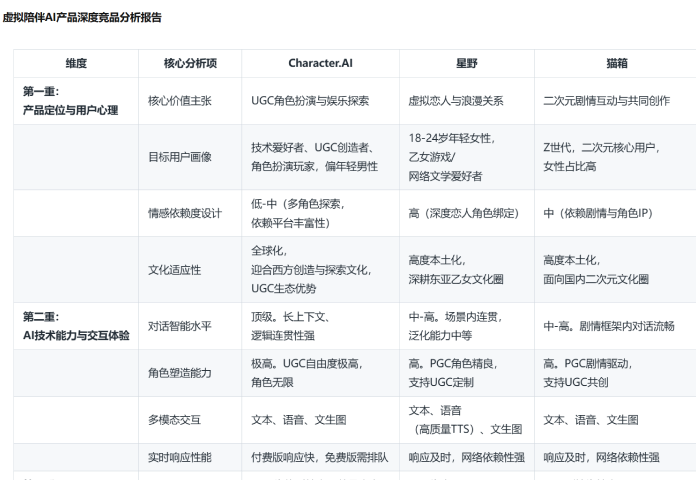Click the 第一重: 产品定位与用户心理 cell
This screenshot has height=480, width=696.
pyautogui.click(x=76, y=101)
